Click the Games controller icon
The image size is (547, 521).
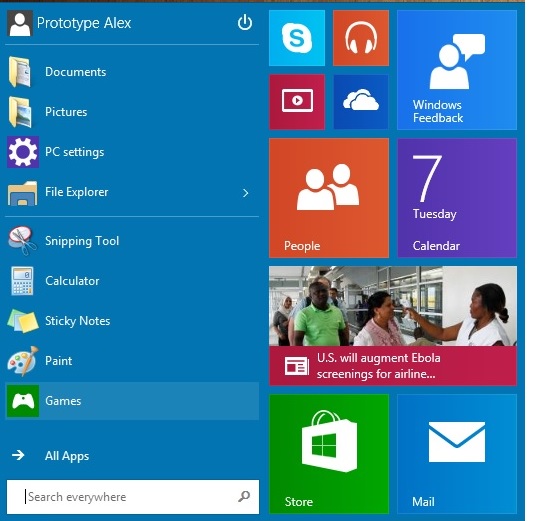[23, 401]
